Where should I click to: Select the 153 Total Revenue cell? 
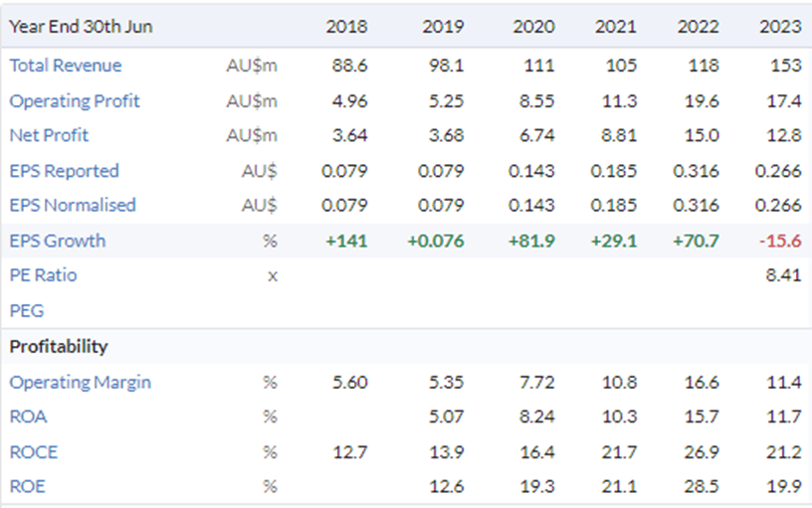tap(785, 66)
